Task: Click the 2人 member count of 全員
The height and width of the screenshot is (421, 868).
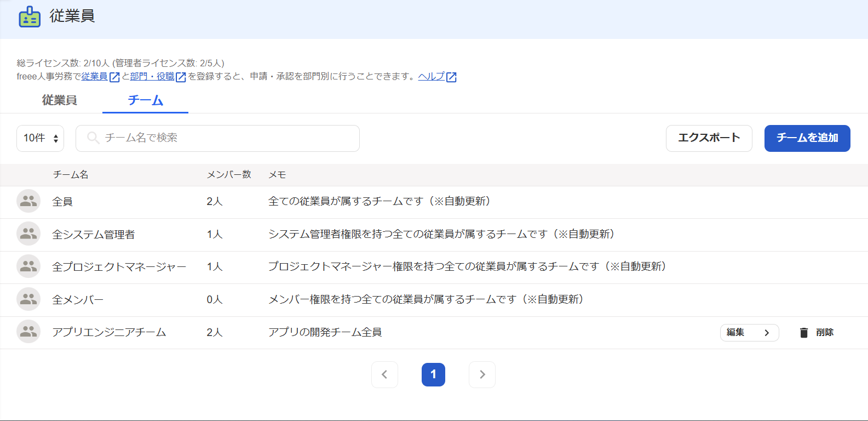Action: point(215,202)
